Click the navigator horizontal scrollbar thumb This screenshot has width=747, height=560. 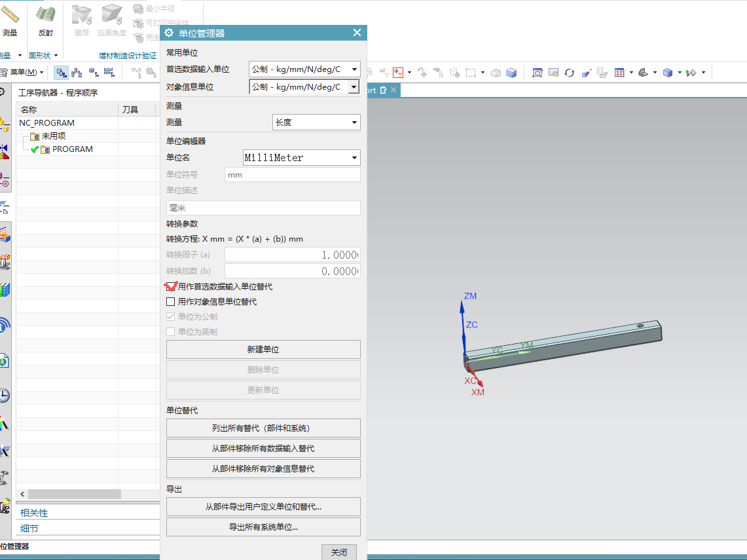tap(75, 495)
